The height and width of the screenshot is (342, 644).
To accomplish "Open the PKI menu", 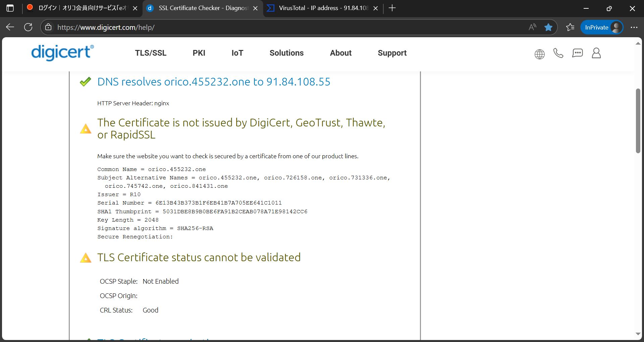I will click(x=199, y=53).
